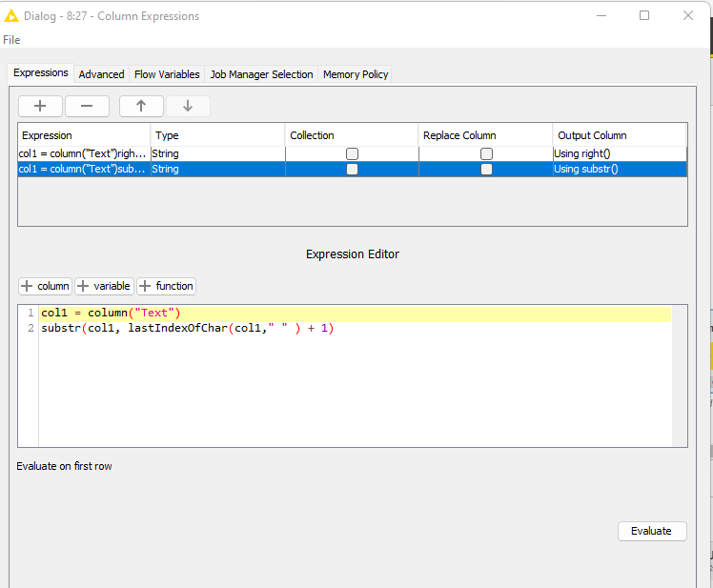Close the Column Expressions dialog
Image resolution: width=713 pixels, height=588 pixels.
(x=688, y=15)
